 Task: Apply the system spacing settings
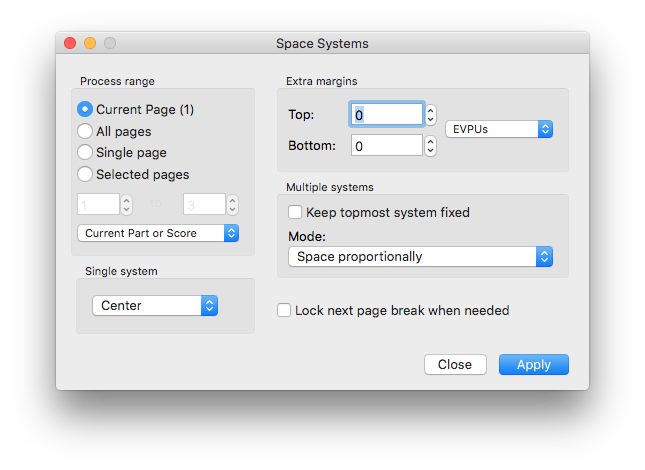pyautogui.click(x=534, y=364)
